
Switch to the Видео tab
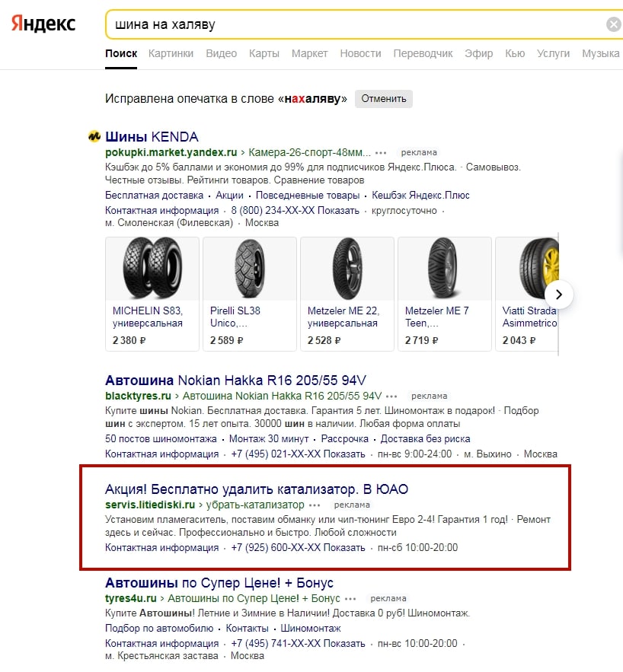click(x=221, y=53)
